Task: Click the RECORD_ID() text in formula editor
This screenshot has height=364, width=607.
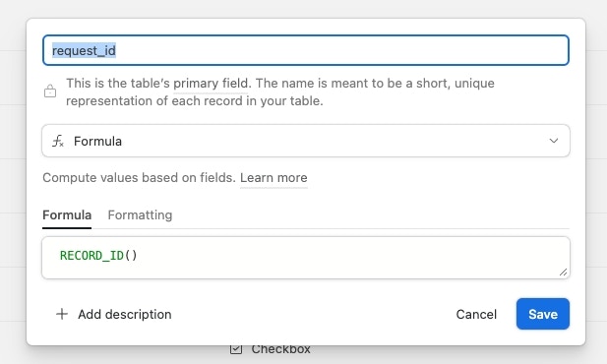Action: pyautogui.click(x=98, y=256)
